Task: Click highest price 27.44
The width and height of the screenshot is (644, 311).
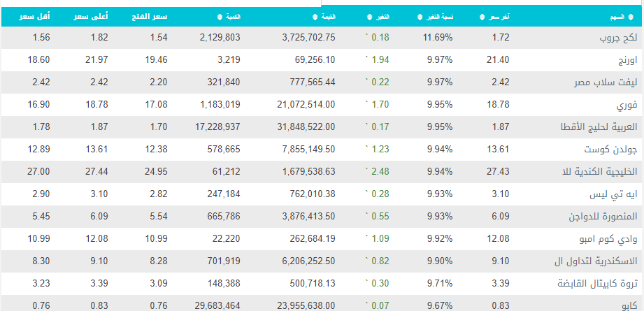Action: 96,171
